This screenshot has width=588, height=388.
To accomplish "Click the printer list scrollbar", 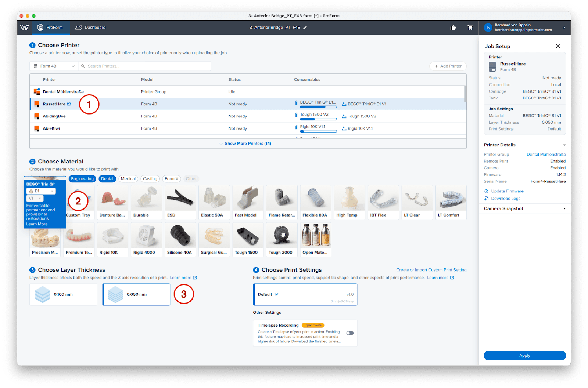I will [x=465, y=94].
